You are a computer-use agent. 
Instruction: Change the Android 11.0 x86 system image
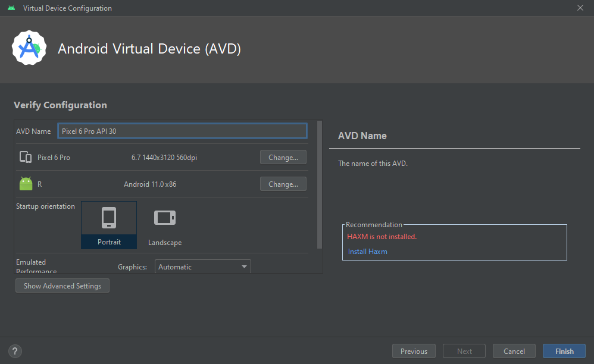point(283,184)
